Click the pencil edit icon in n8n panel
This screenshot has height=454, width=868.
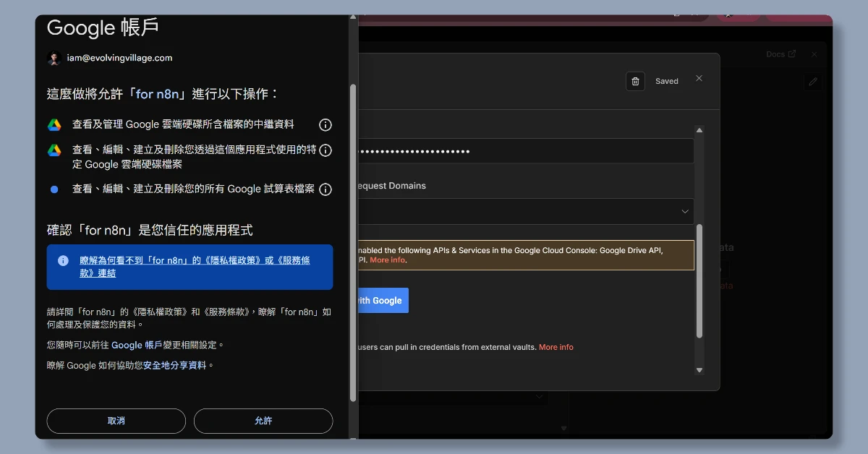[813, 82]
